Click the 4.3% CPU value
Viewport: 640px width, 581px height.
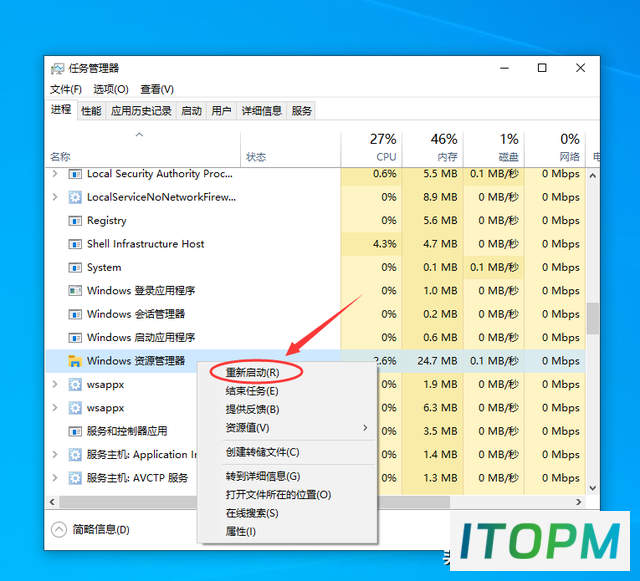(384, 244)
